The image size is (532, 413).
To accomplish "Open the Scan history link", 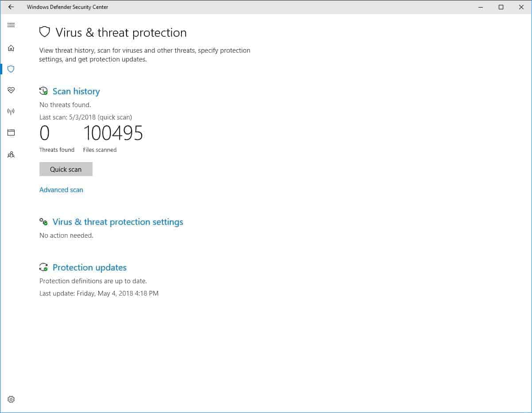I will point(76,91).
